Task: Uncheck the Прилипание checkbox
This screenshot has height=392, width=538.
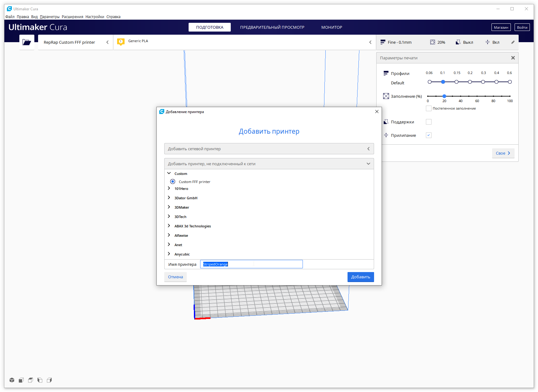Action: click(x=429, y=135)
